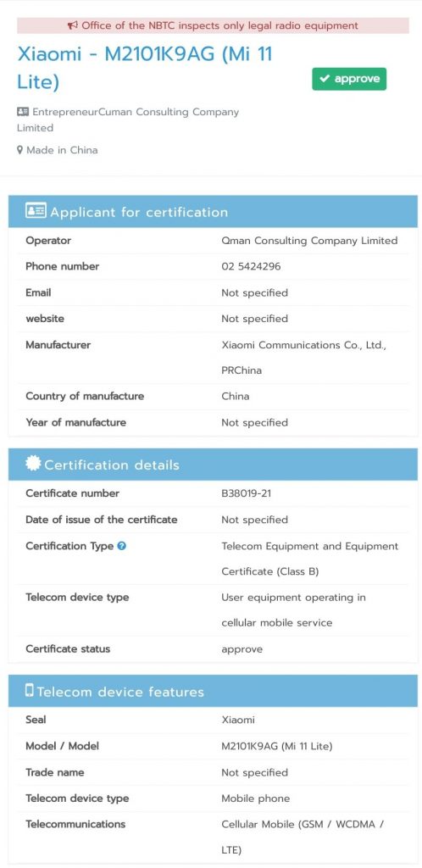Click the blue help icon next to Certification Type
The width and height of the screenshot is (422, 868).
tap(122, 545)
